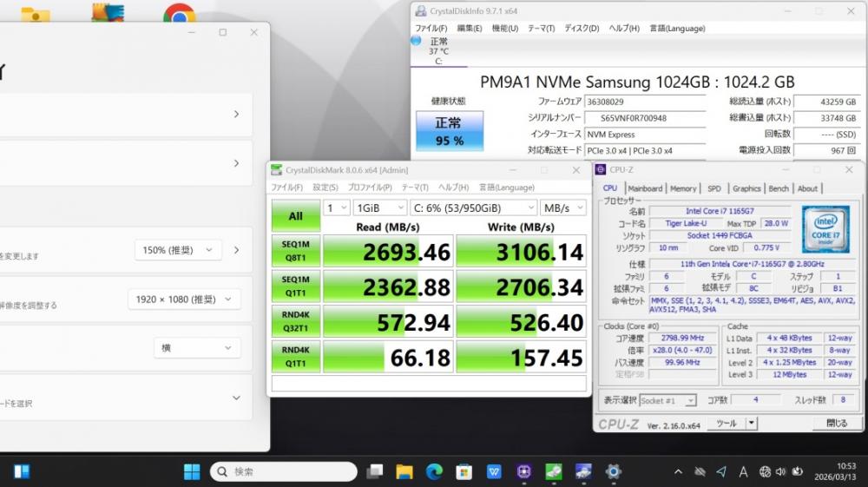Open the 150% (推奨) scale dropdown
This screenshot has height=487, width=868.
click(x=178, y=250)
